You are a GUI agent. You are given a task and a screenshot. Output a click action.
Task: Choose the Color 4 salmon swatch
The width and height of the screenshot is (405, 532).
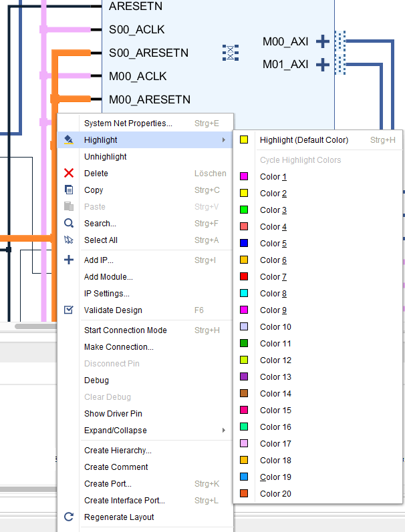coord(244,226)
